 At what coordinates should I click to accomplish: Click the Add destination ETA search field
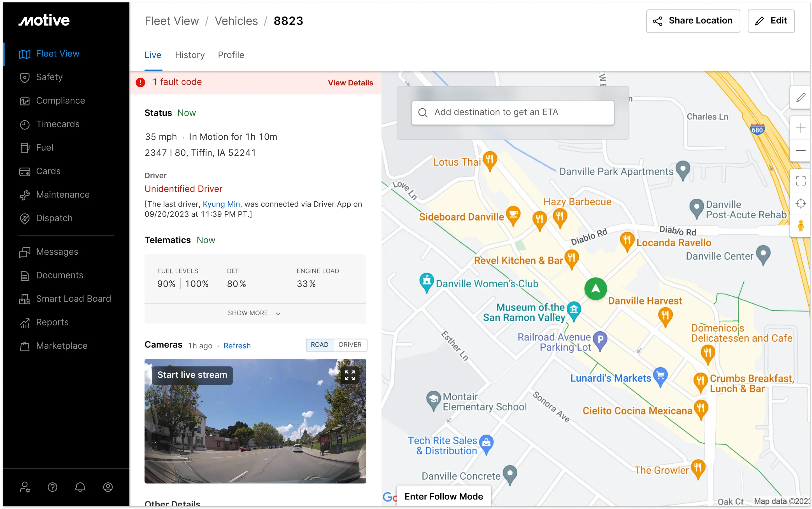click(x=513, y=112)
